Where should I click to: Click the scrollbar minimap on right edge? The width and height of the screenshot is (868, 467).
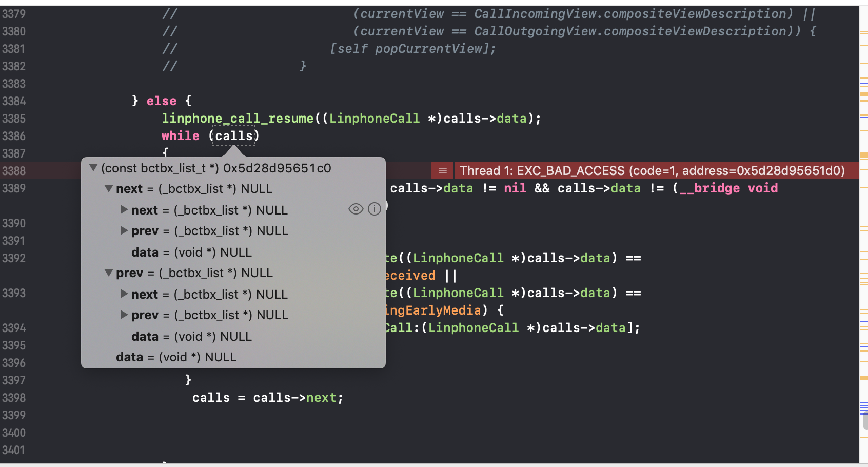coord(863,233)
